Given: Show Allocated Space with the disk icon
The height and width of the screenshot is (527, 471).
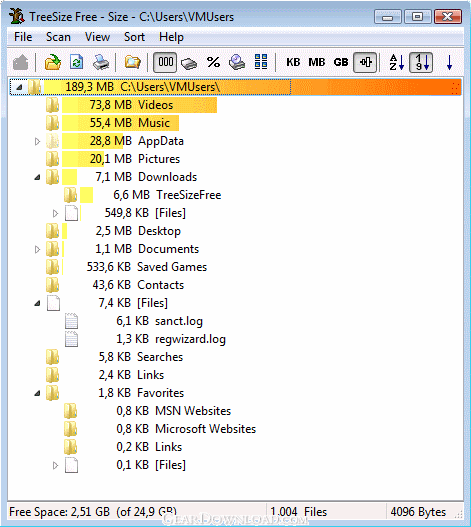Looking at the screenshot, I should click(x=189, y=63).
